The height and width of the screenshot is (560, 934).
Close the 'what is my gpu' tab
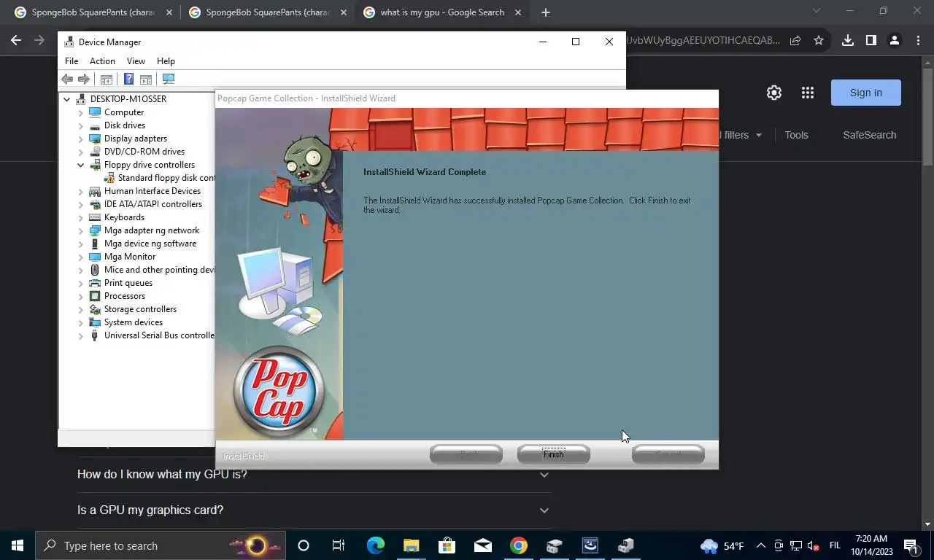click(518, 12)
